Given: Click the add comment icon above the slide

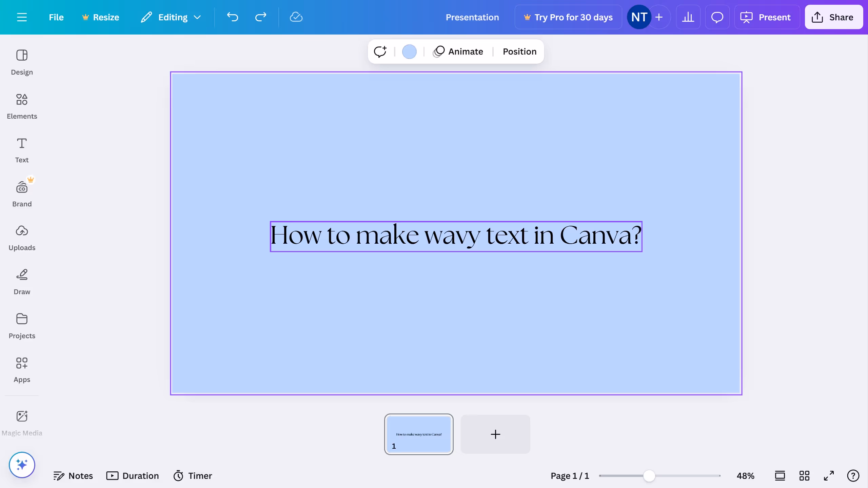Looking at the screenshot, I should coord(380,52).
